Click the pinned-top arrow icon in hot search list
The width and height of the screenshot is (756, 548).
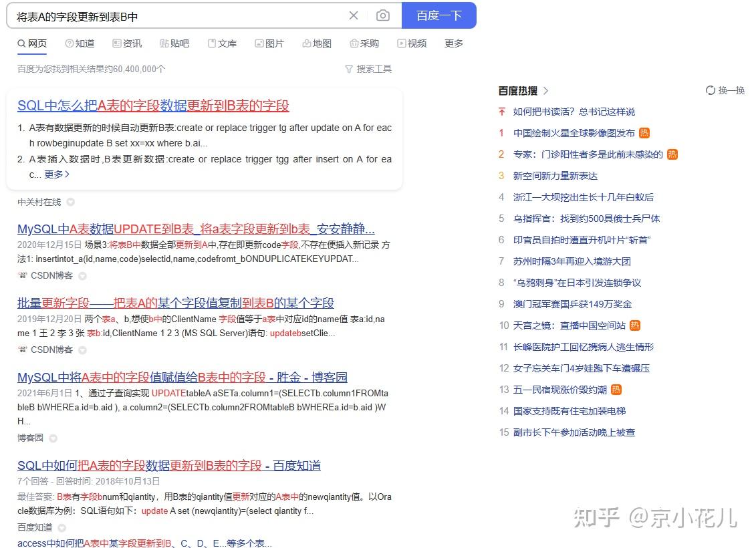tap(501, 112)
